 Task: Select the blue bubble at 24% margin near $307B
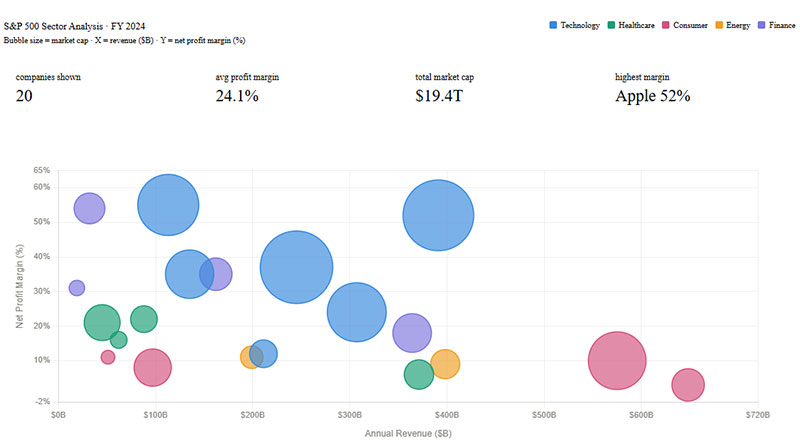point(356,312)
